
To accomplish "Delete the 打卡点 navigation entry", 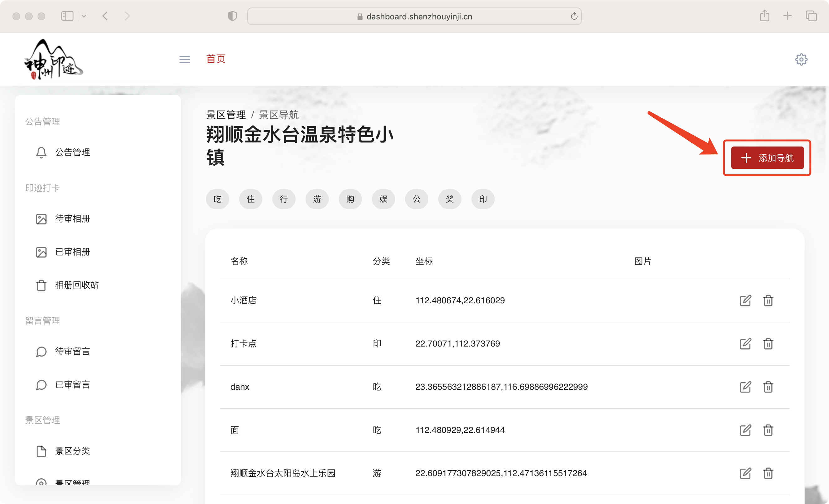I will [x=768, y=343].
